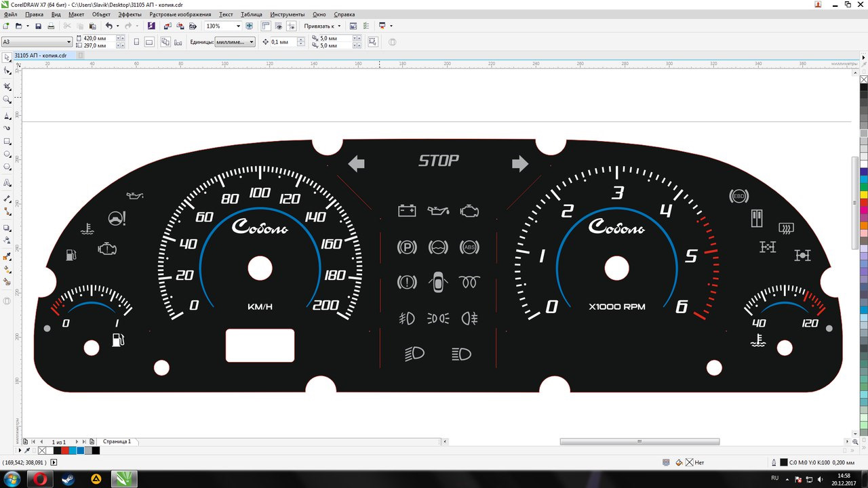Select the Connector tool

coord(7,211)
